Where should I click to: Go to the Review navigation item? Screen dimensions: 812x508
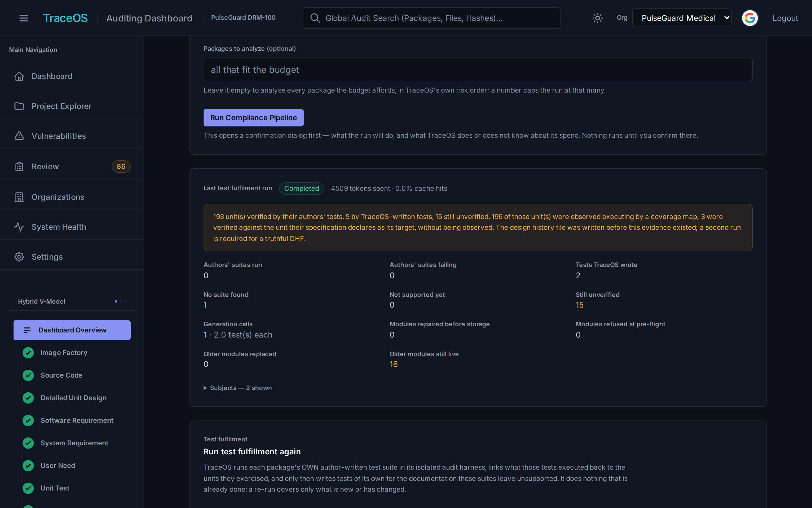click(72, 167)
